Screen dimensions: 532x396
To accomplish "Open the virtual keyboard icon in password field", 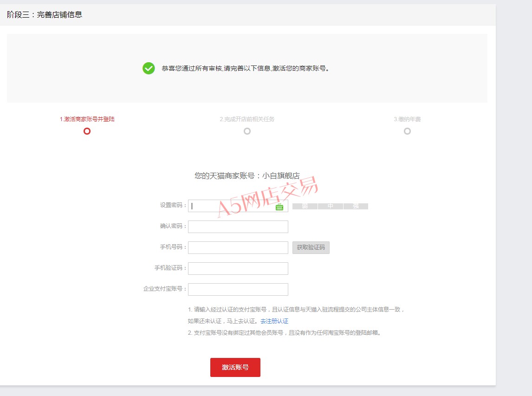I will point(279,207).
